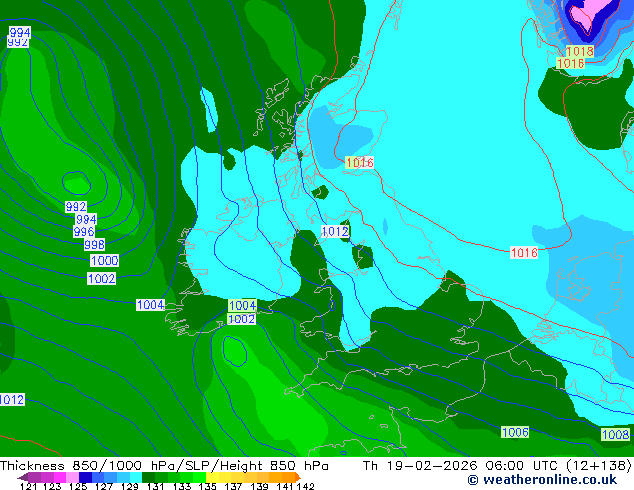The image size is (634, 490).
Task: Click the legend value 133
Action: pos(182,486)
